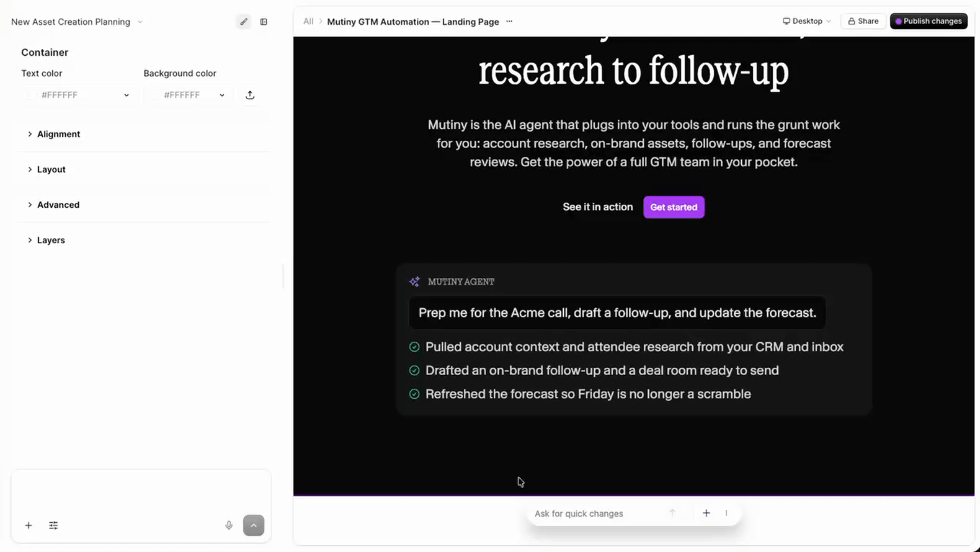Screen dimensions: 980x552
Task: Click the quick changes submit arrow
Action: pos(672,513)
